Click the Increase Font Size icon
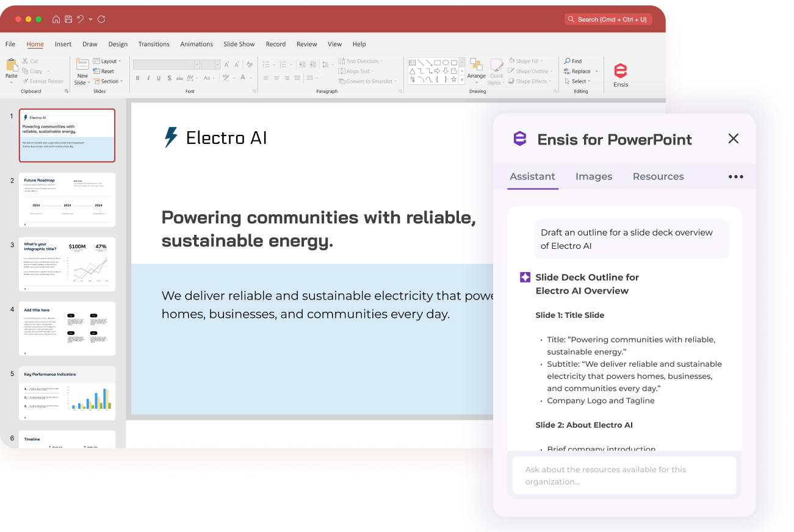 tap(226, 65)
